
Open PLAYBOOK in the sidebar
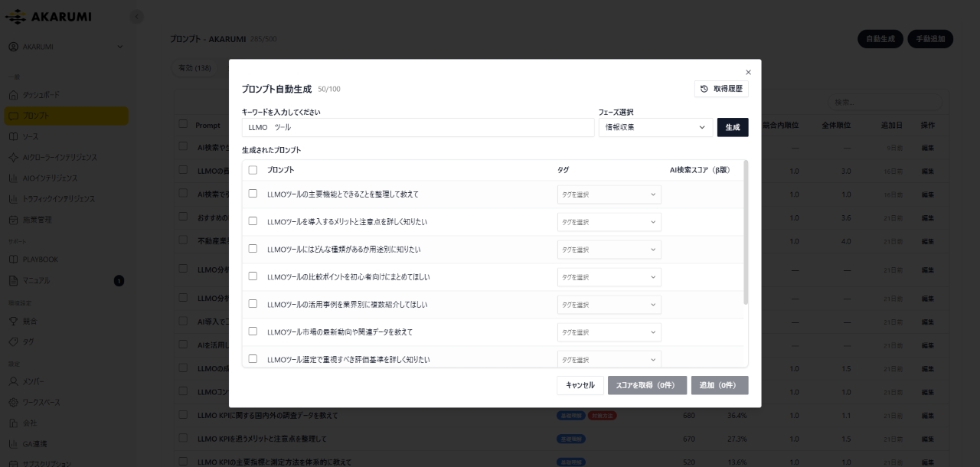click(66, 260)
